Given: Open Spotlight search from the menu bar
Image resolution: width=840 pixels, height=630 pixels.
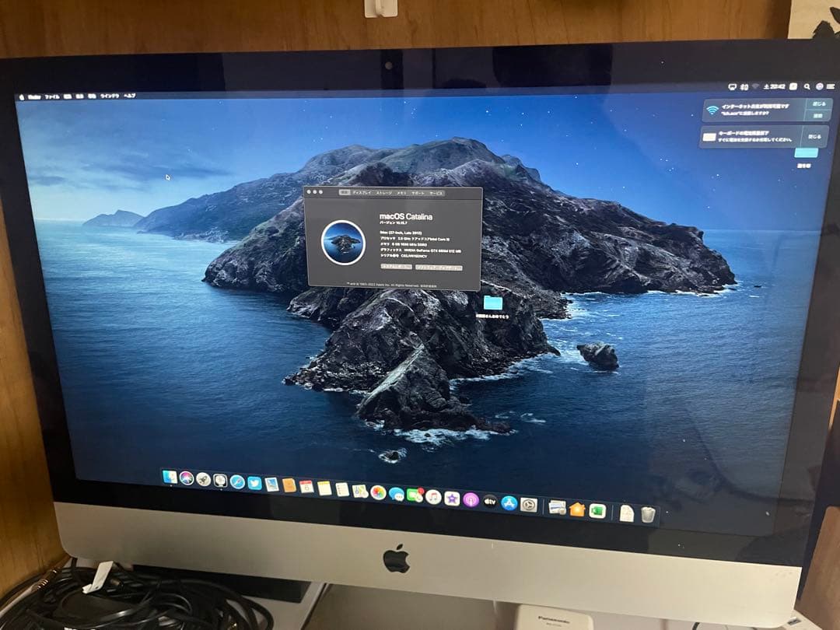Looking at the screenshot, I should click(807, 87).
